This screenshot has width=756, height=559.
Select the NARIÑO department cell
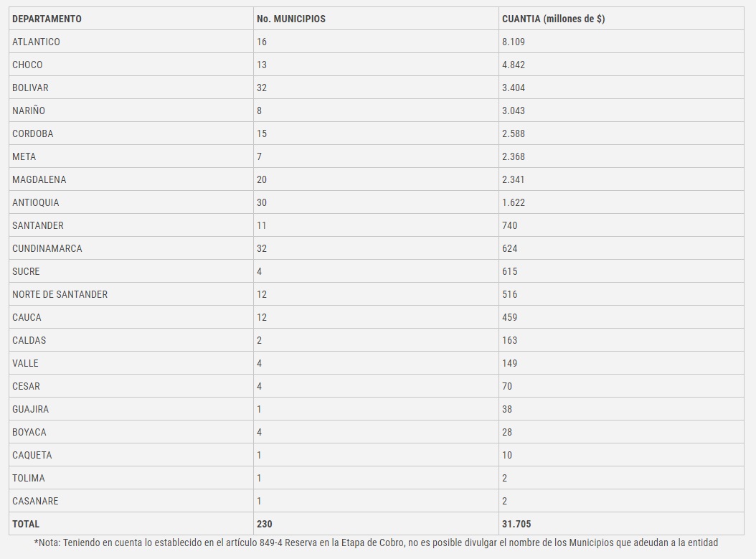point(29,111)
